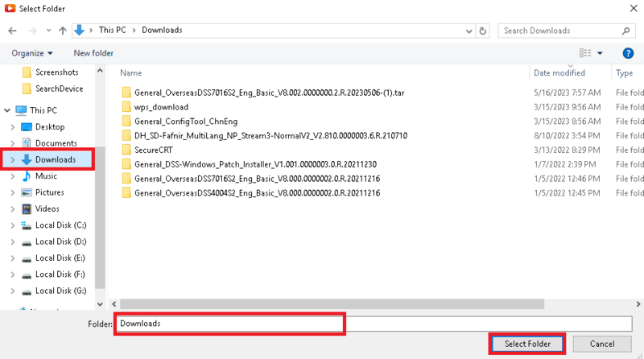This screenshot has height=359, width=644.
Task: Expand the address bar history dropdown
Action: click(469, 31)
